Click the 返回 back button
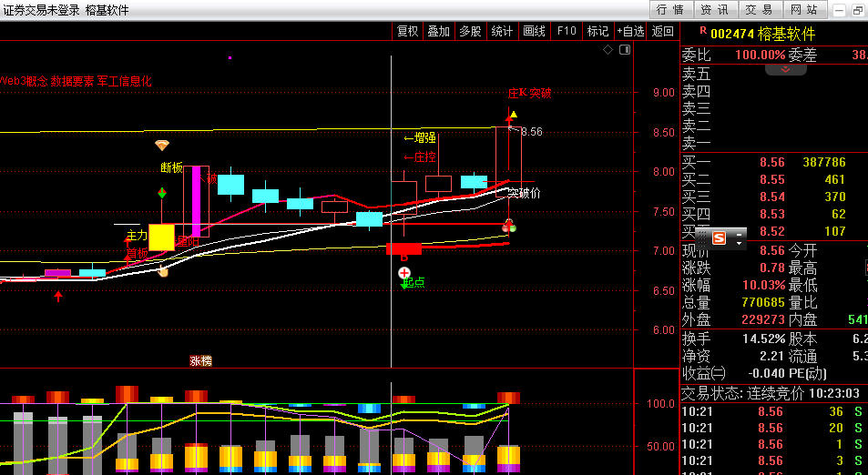Image resolution: width=868 pixels, height=475 pixels. pyautogui.click(x=662, y=31)
